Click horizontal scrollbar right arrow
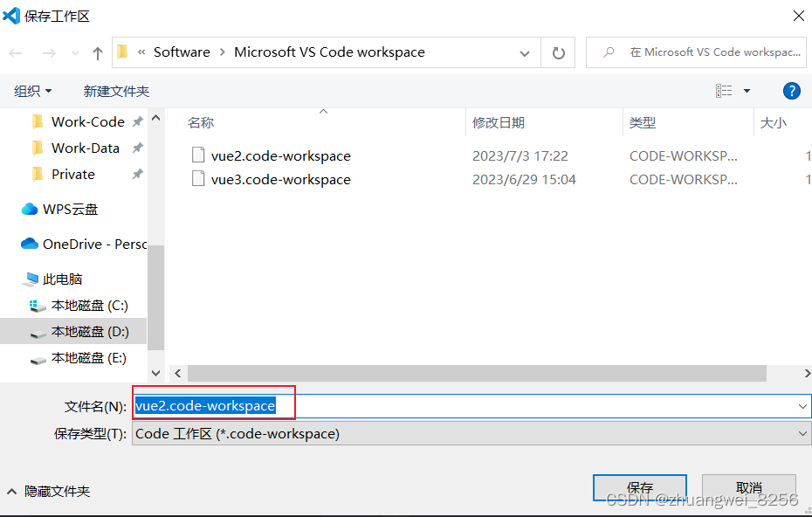The image size is (812, 517). point(807,373)
